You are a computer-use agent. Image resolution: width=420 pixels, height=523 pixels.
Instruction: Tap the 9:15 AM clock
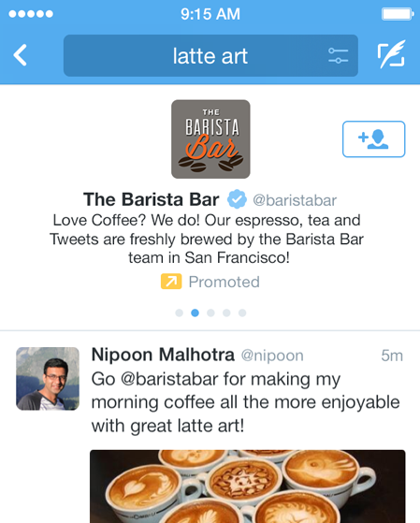coord(210,14)
